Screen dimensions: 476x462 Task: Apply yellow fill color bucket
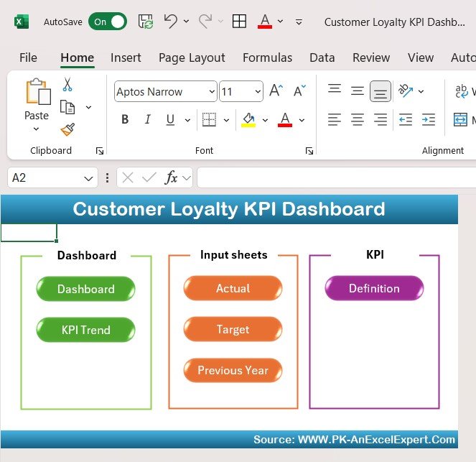248,120
